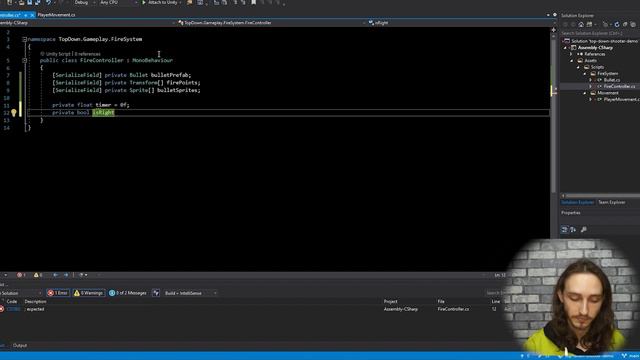This screenshot has width=640, height=360.
Task: Click the Categorized icon in Properties panel
Action: click(564, 230)
